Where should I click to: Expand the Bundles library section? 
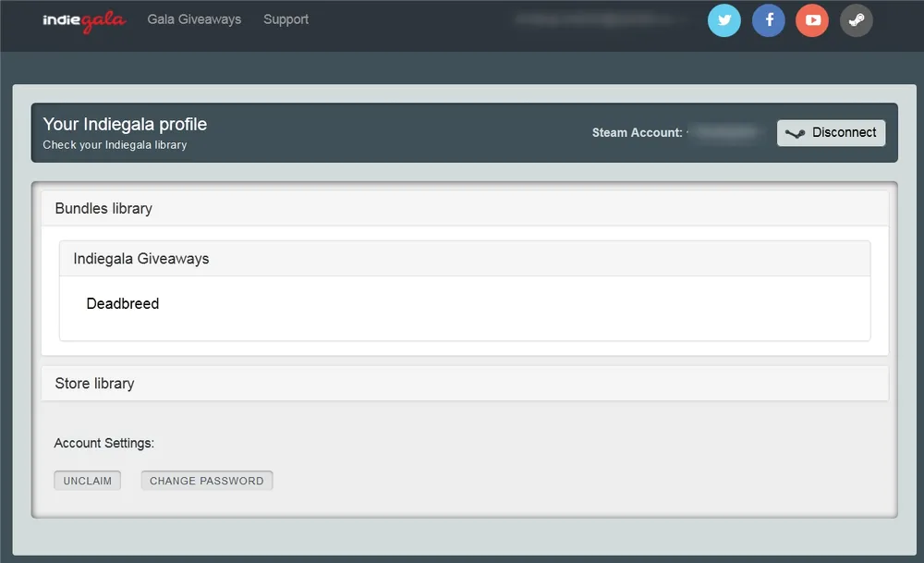coord(465,208)
